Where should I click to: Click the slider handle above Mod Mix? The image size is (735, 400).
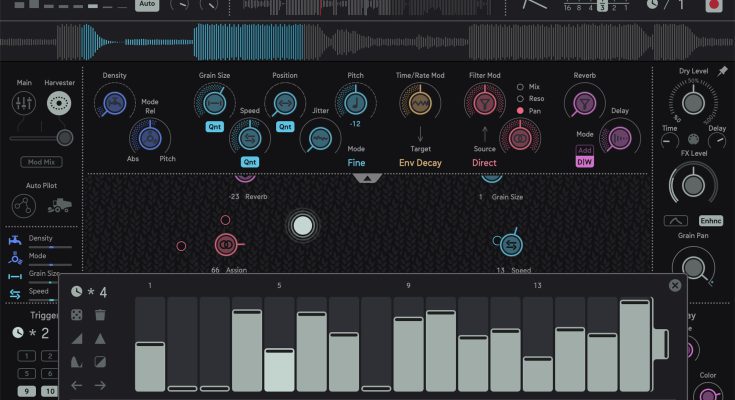click(x=65, y=137)
